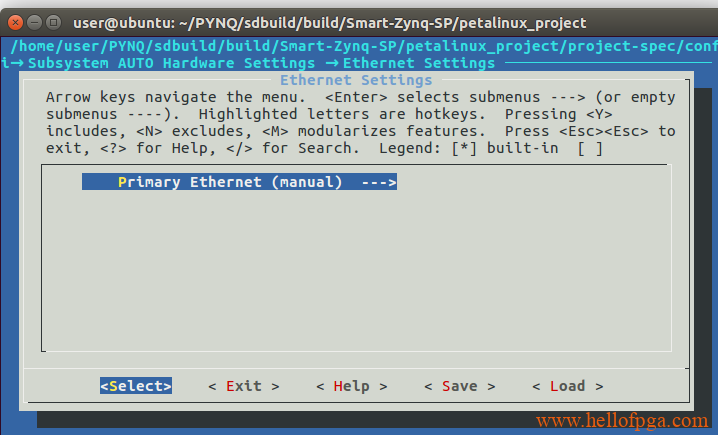Activate the Select button
This screenshot has width=718, height=435.
(x=136, y=386)
